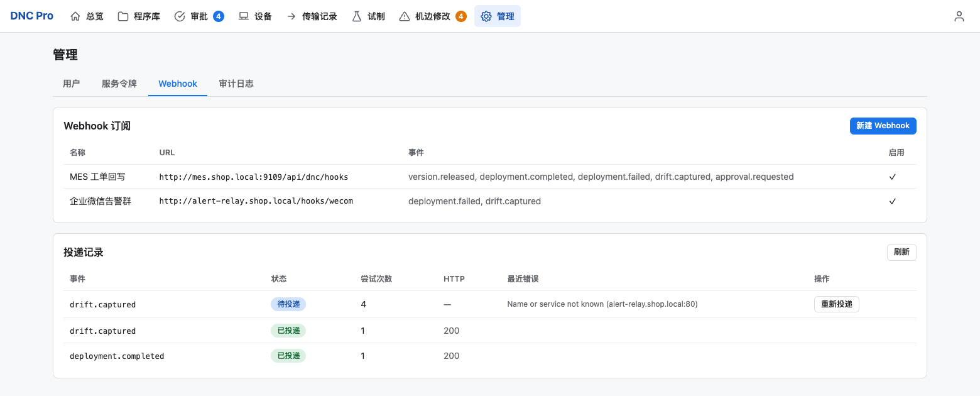Click the 最近错误 column header
The width and height of the screenshot is (980, 396).
(x=523, y=278)
